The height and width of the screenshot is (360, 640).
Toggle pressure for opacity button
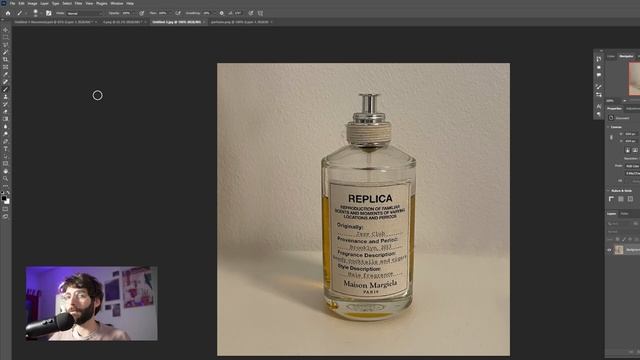click(141, 13)
